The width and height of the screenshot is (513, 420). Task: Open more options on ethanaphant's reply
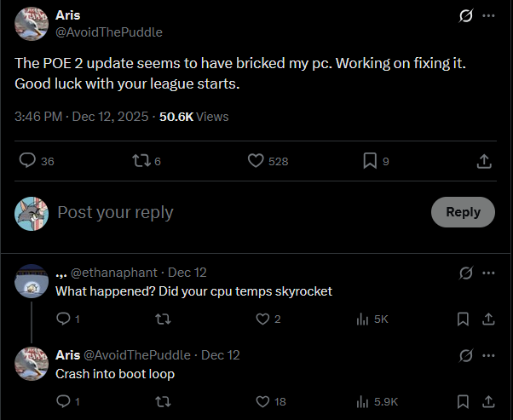pyautogui.click(x=488, y=273)
